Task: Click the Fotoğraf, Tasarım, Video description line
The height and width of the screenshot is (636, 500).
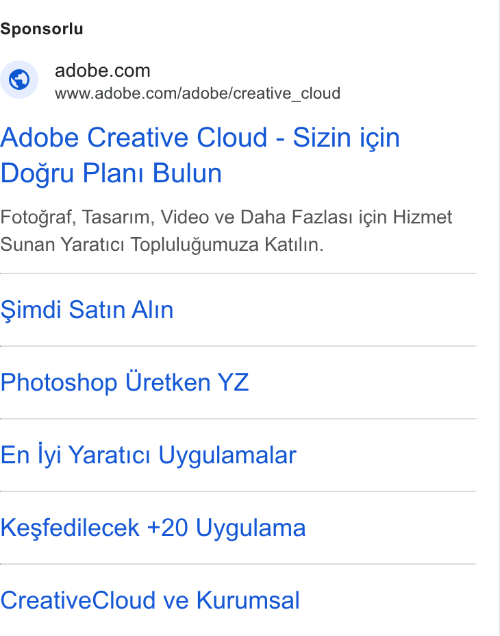Action: click(x=226, y=217)
